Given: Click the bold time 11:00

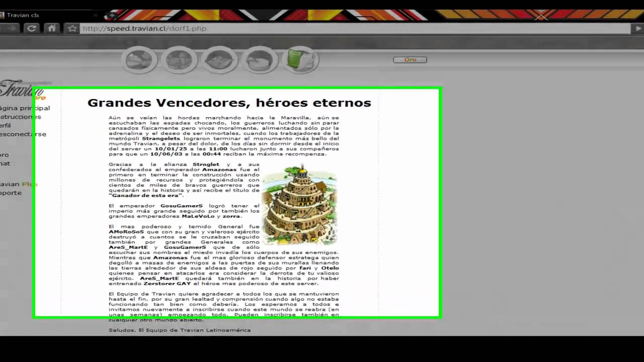Looking at the screenshot, I should click(x=218, y=149).
